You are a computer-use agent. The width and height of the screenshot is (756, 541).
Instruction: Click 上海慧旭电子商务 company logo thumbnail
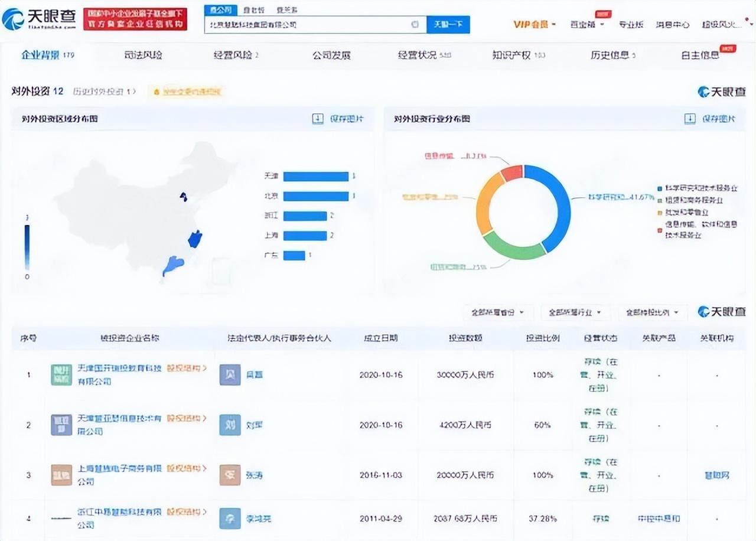[61, 475]
